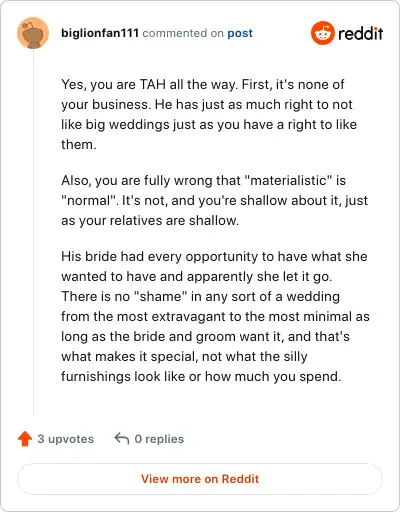This screenshot has height=512, width=400.
Task: Click the orange upvote arrow
Action: coord(25,439)
